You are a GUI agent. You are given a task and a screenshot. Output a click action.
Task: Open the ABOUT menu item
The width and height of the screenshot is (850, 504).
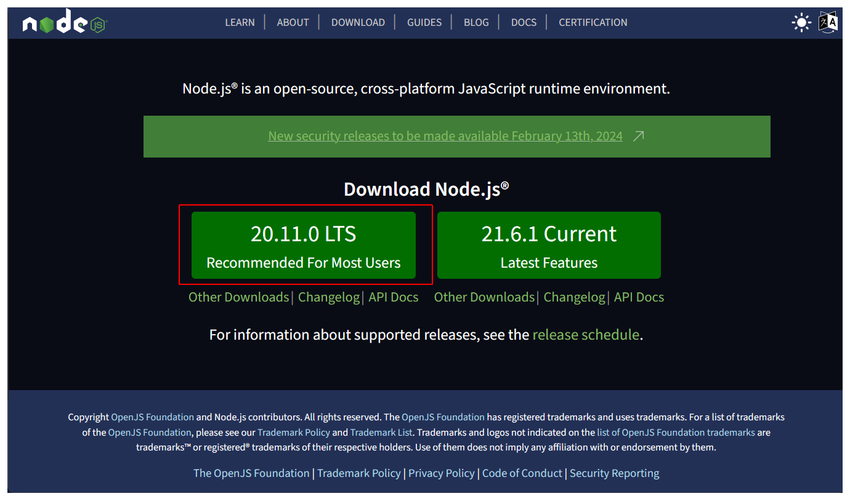(x=293, y=22)
